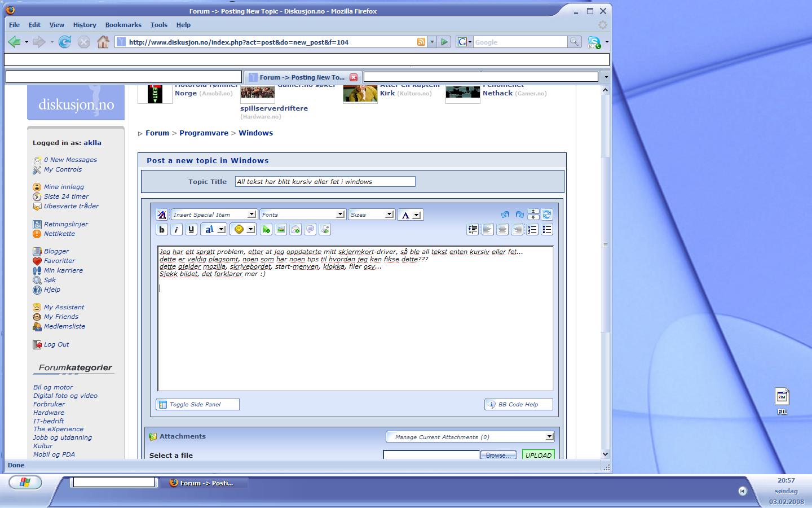812x508 pixels.
Task: Click Log Out link in sidebar
Action: (56, 344)
